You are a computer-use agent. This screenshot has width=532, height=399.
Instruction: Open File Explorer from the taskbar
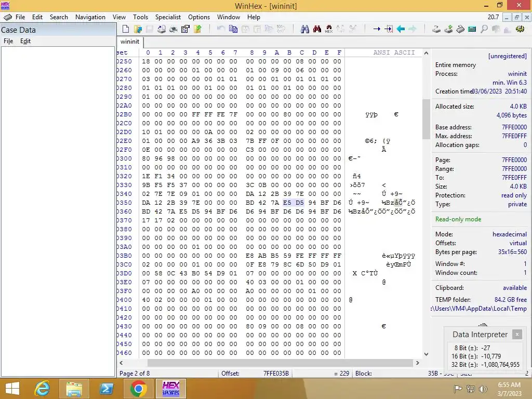coord(74,389)
